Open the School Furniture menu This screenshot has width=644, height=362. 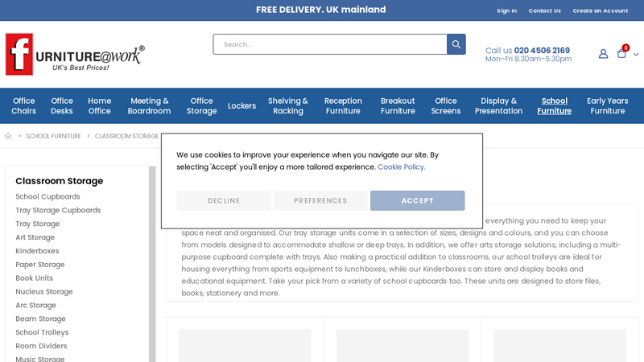[x=554, y=106]
